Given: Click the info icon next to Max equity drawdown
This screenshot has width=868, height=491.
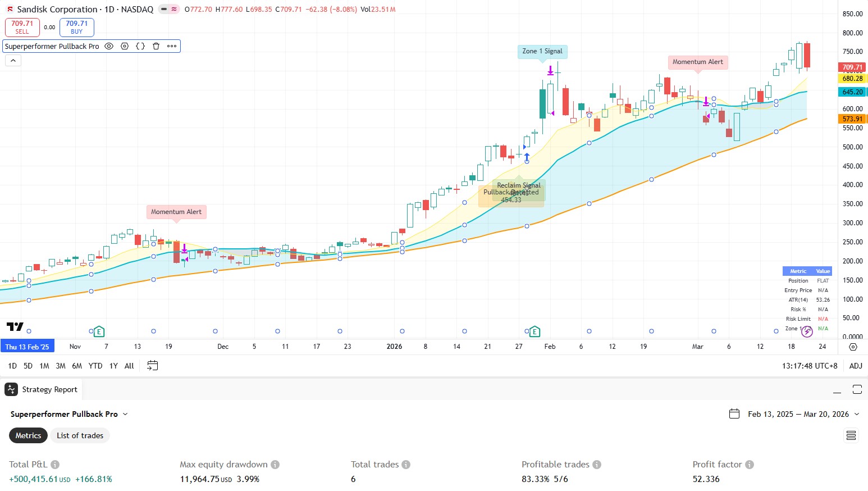Looking at the screenshot, I should 275,465.
